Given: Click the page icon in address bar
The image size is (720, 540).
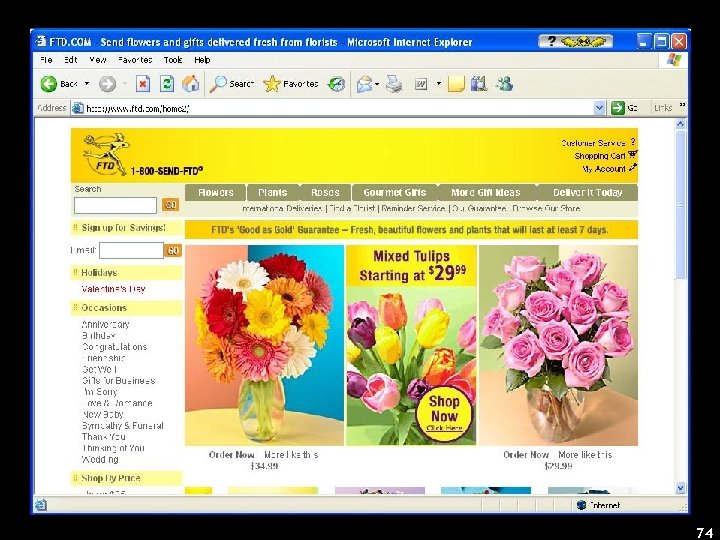Looking at the screenshot, I should 78,108.
